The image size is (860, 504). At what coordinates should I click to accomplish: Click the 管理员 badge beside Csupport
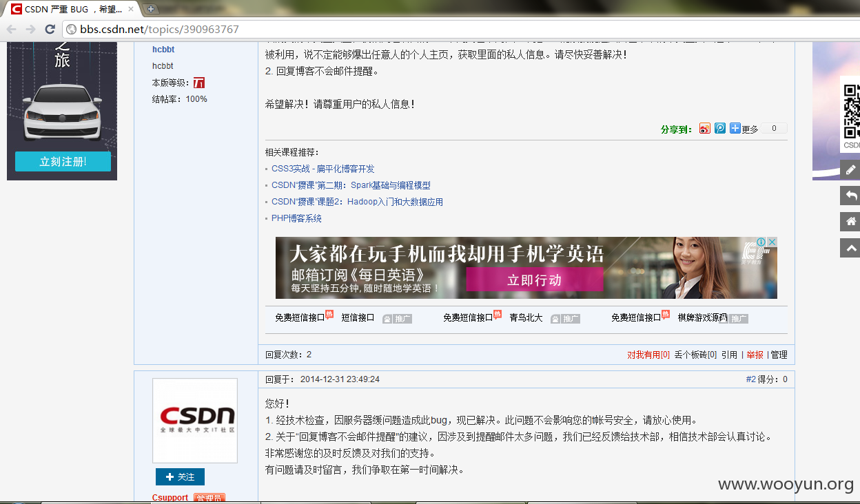coord(209,498)
